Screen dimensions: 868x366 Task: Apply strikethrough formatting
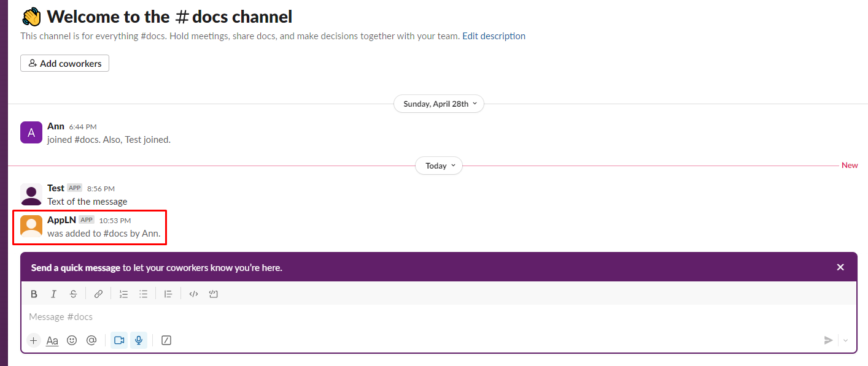coord(73,294)
